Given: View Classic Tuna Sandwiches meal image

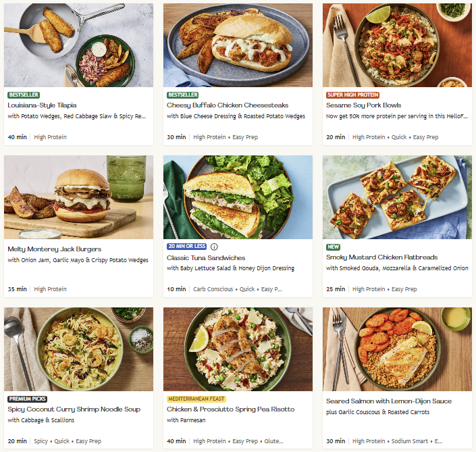Looking at the screenshot, I should click(238, 197).
